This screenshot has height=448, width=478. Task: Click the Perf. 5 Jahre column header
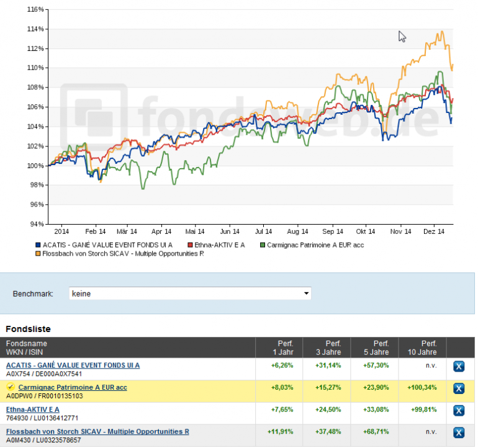[x=375, y=347]
